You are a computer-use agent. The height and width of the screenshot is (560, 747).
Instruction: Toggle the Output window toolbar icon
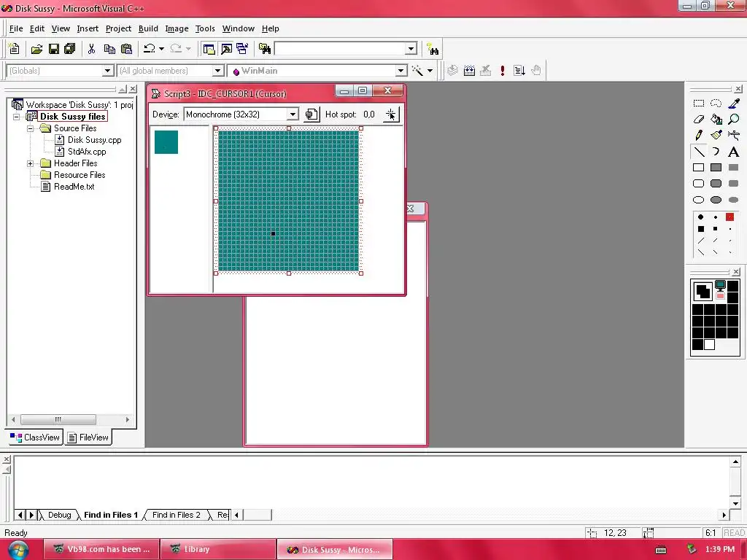point(226,49)
